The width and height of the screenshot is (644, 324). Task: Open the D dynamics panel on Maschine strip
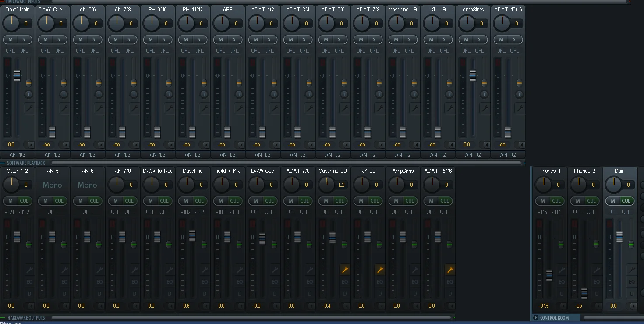coord(205,294)
